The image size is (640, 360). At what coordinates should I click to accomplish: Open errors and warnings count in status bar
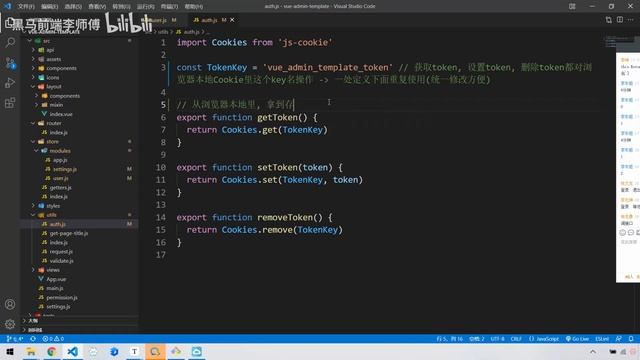(x=53, y=339)
